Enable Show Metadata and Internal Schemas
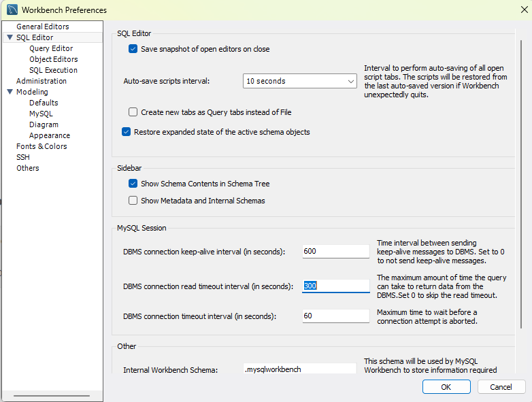 click(133, 201)
